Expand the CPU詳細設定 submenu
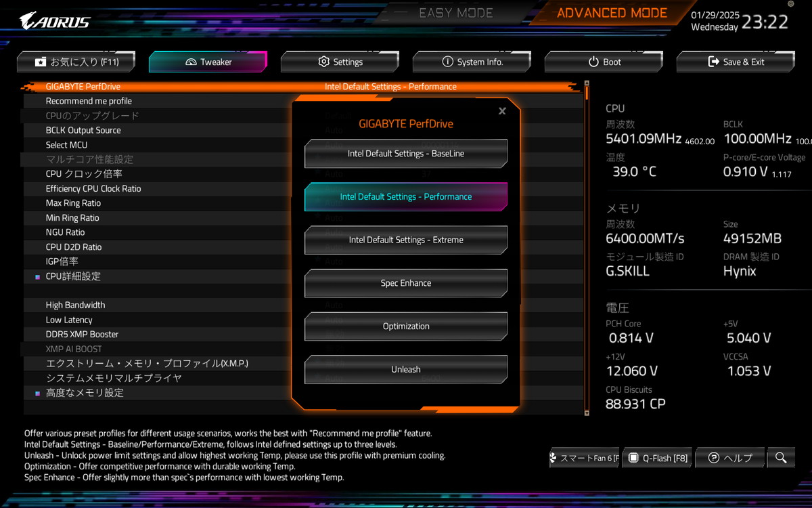The height and width of the screenshot is (508, 812). 73,276
